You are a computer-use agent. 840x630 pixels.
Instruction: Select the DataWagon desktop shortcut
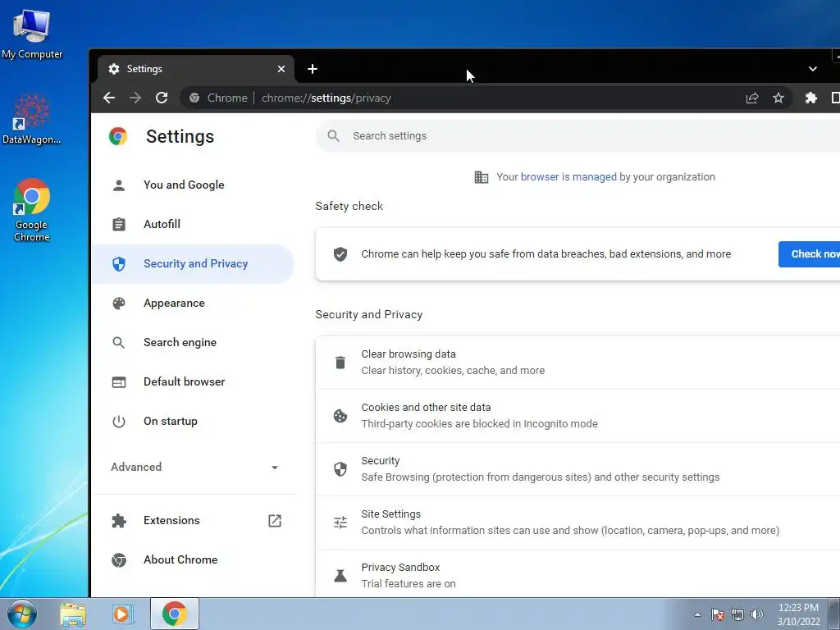(x=32, y=120)
